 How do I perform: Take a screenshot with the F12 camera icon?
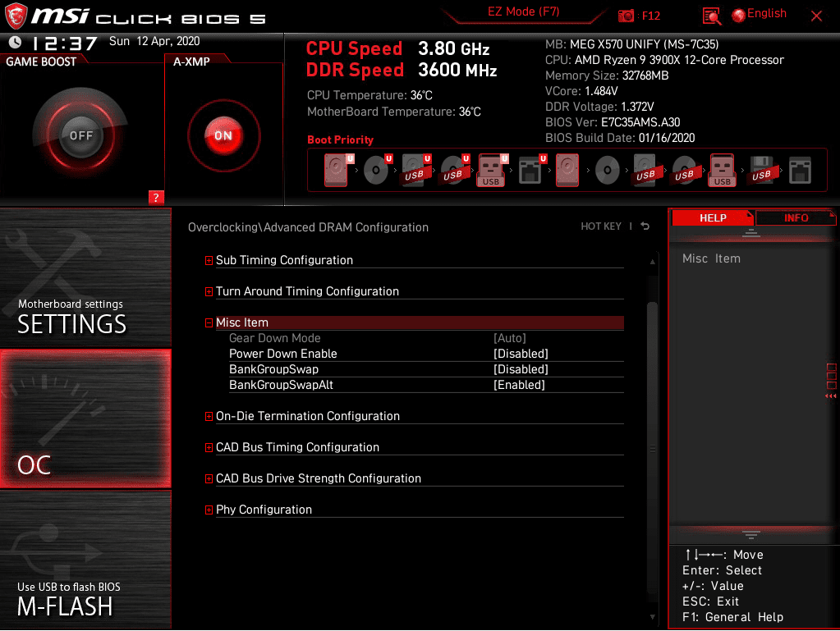626,16
